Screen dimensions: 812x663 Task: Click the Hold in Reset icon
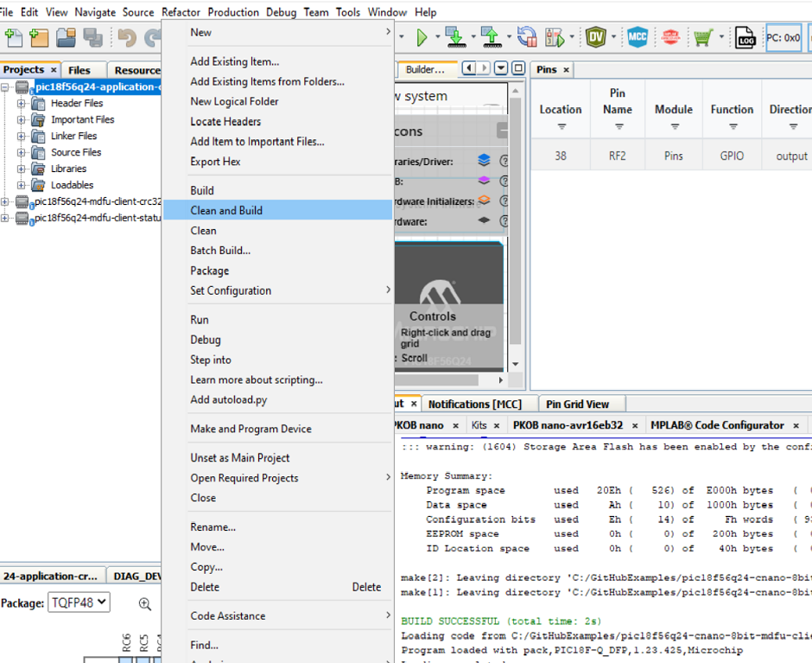tap(527, 37)
